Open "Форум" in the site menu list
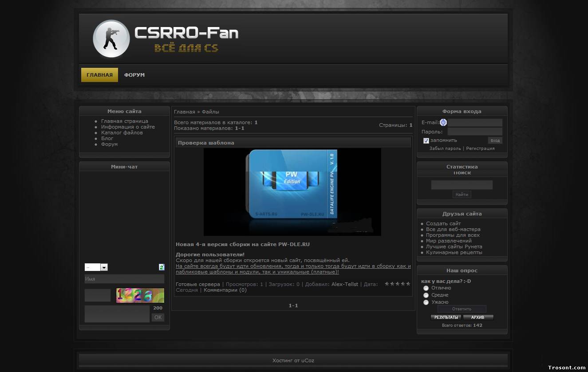This screenshot has width=588, height=372. coord(109,144)
